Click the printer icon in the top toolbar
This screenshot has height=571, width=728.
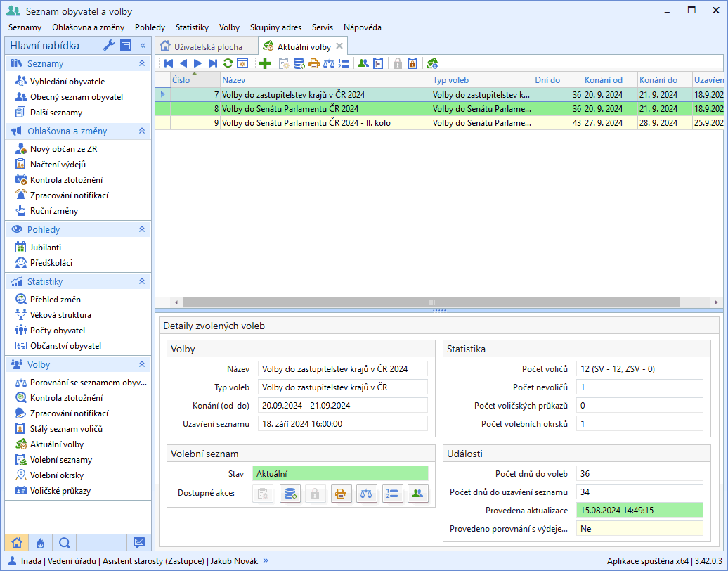tap(313, 63)
